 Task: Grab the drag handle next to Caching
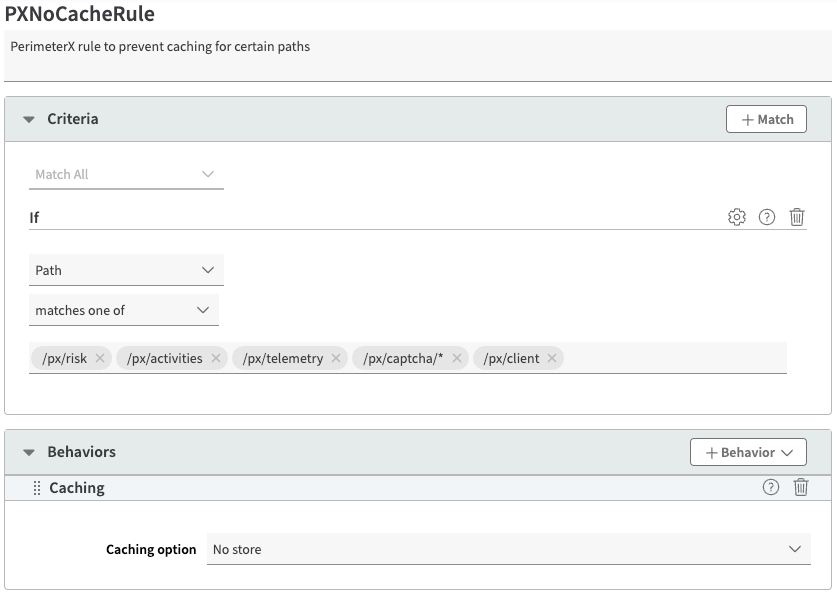(37, 488)
